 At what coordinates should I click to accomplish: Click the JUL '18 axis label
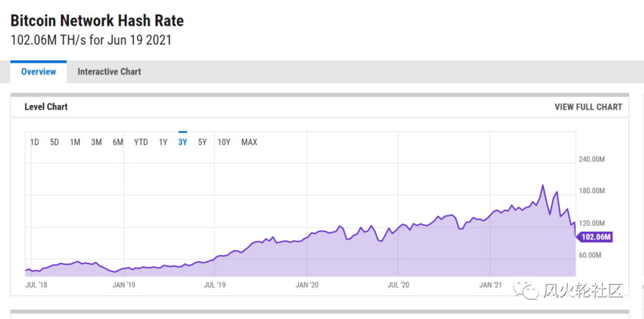[36, 284]
